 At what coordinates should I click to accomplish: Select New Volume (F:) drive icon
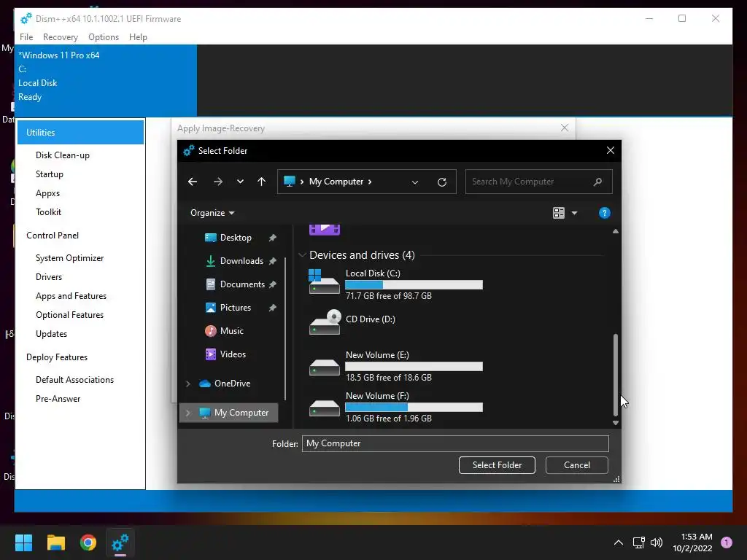324,408
